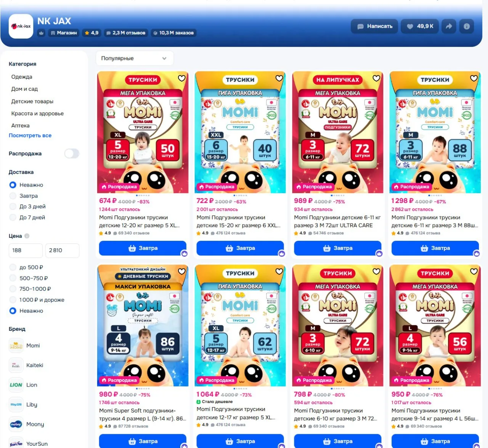
Task: Open the Дом и сад category
Action: tap(24, 89)
